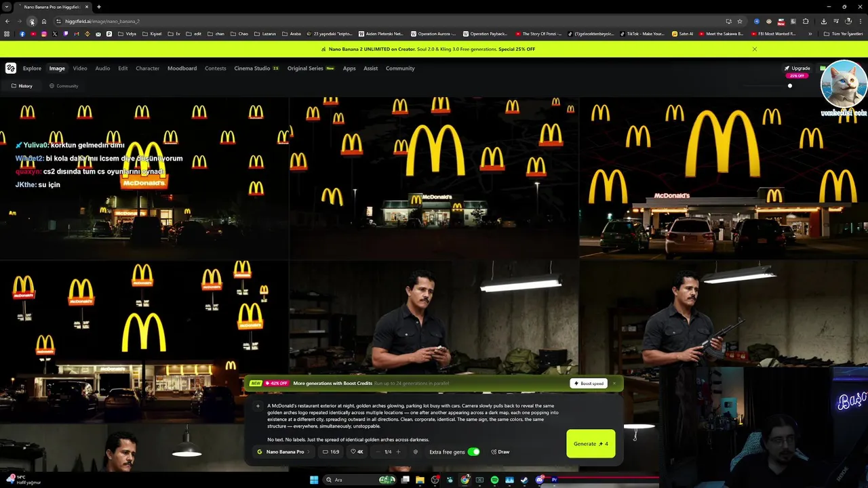
Task: Close the Boost Credits notification bar
Action: point(614,384)
